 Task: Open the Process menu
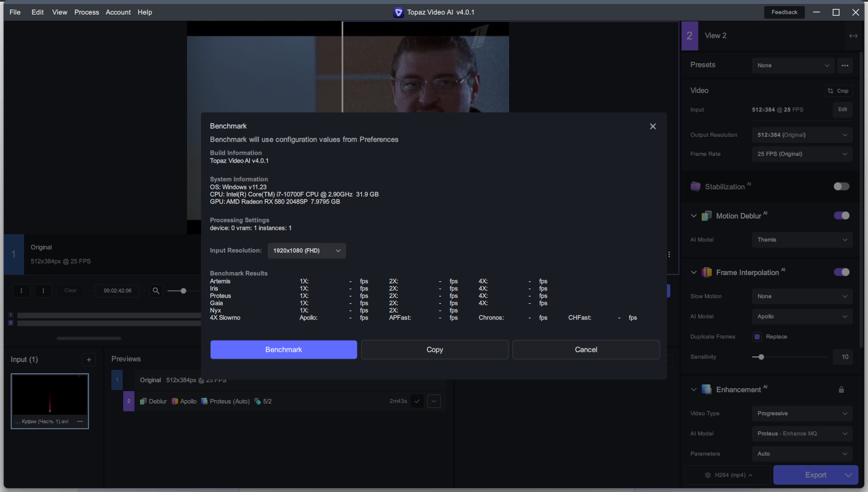coord(87,12)
